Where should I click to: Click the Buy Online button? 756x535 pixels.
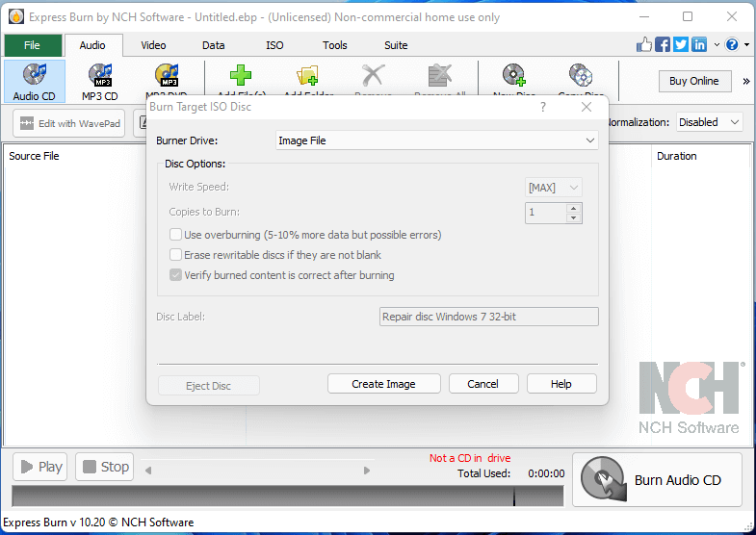694,81
